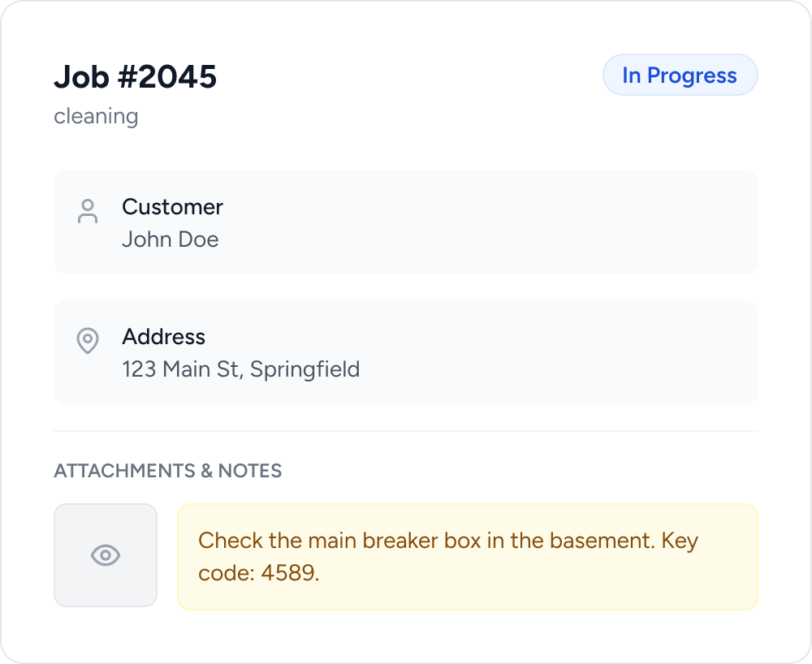Click the customer person icon
Screen dimensions: 812x664
[x=88, y=211]
